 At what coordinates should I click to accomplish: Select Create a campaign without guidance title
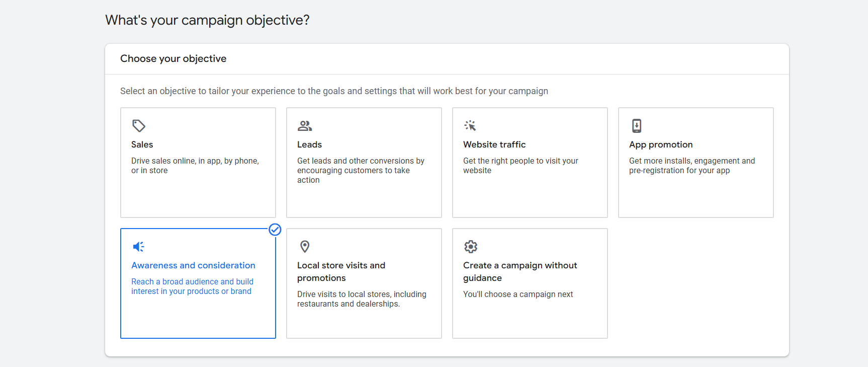click(x=520, y=271)
